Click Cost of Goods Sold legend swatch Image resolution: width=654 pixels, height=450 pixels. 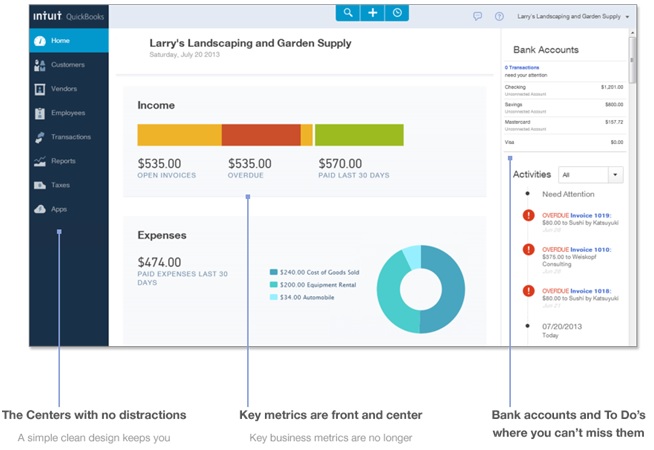click(x=274, y=272)
